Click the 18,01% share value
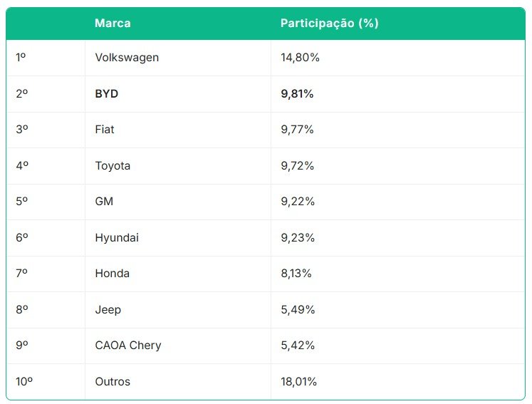Screen dimensions: 532x404 298,382
